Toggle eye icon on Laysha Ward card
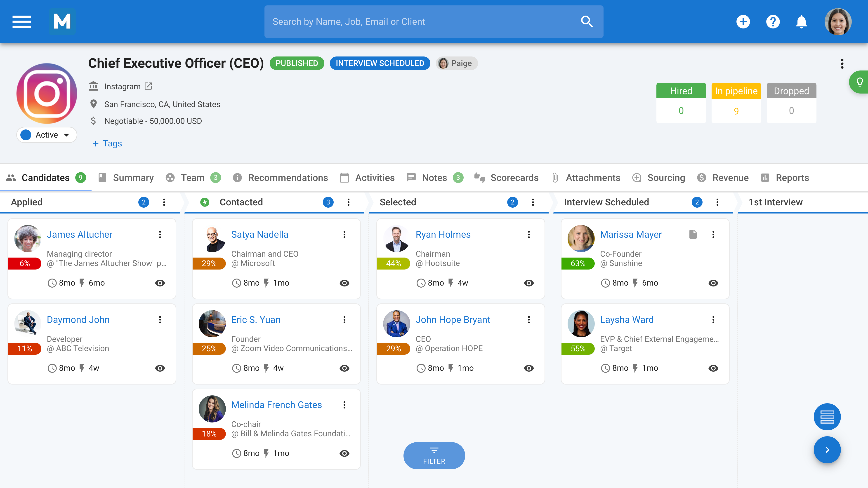 713,368
